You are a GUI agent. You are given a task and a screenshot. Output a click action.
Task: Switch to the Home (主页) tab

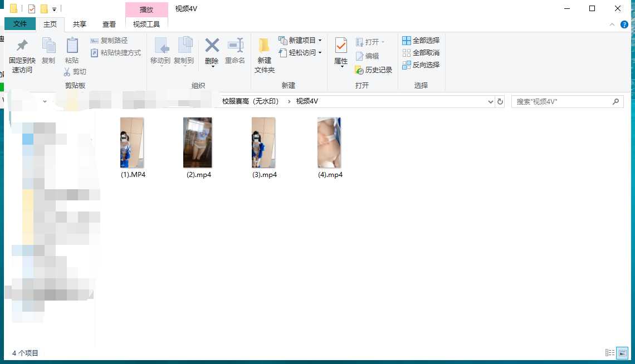pos(50,24)
